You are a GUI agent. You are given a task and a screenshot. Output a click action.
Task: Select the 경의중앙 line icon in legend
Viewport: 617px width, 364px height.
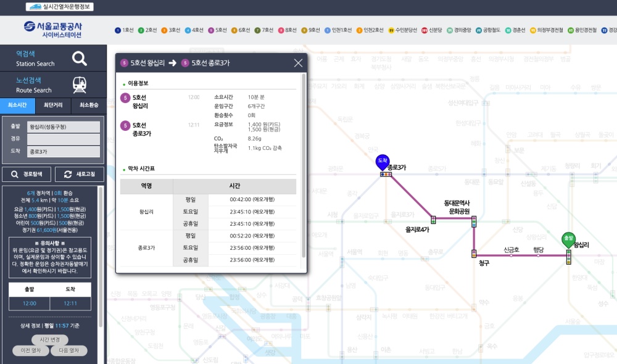pos(449,30)
